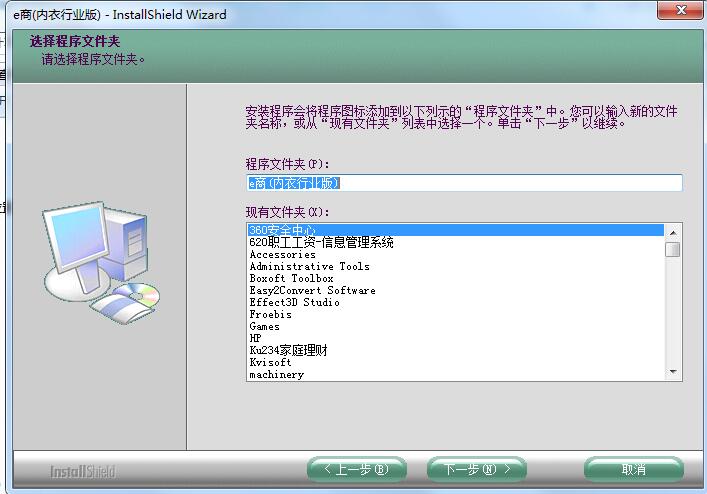
Task: Select 360安全中心 in existing folders
Action: pos(455,230)
